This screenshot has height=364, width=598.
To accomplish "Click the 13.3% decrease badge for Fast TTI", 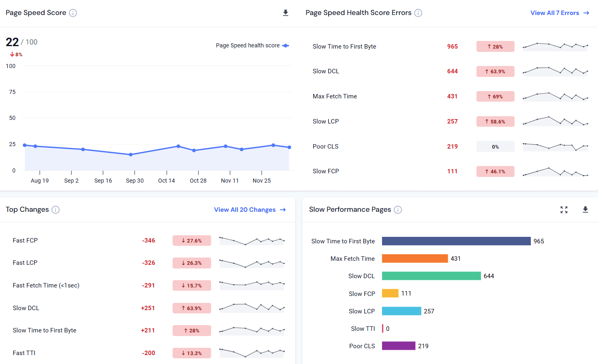I will point(192,353).
